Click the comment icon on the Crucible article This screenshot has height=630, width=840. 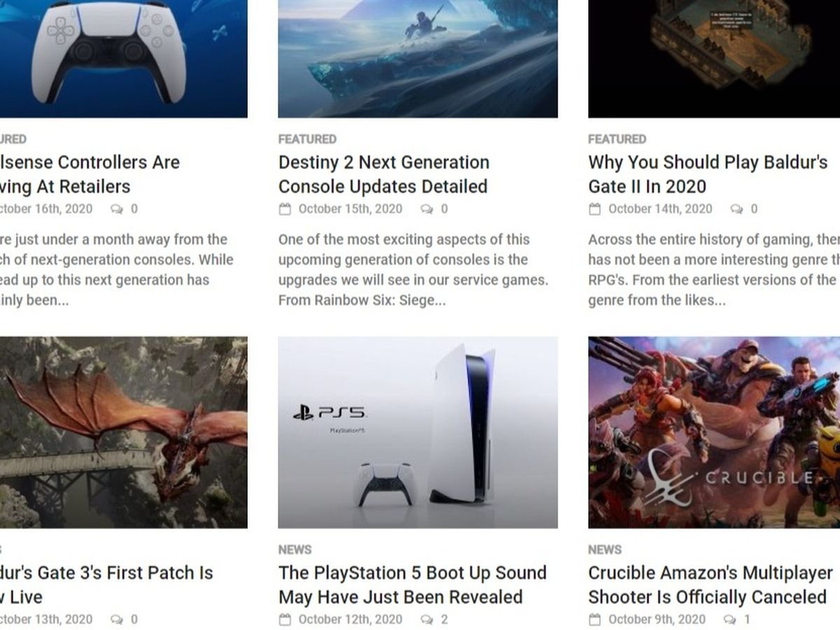pyautogui.click(x=729, y=619)
